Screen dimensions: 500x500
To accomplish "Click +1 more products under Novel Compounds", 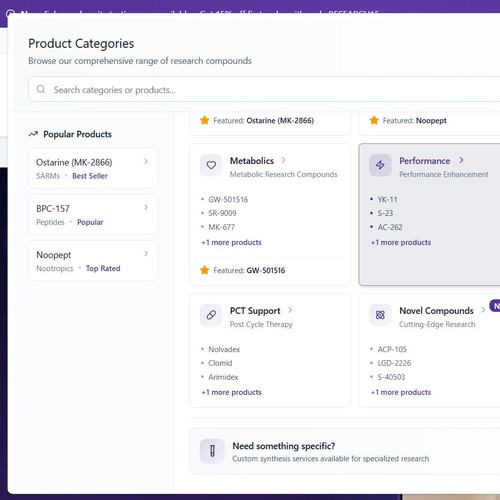I will click(x=401, y=392).
